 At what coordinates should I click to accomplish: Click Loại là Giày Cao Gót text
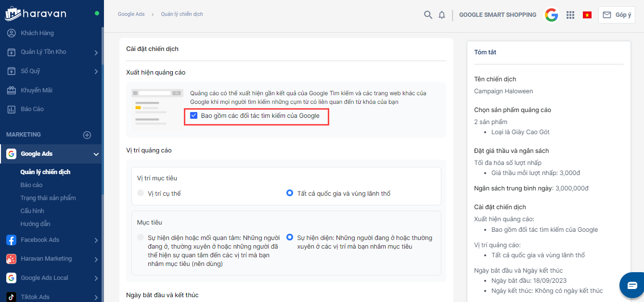(520, 132)
